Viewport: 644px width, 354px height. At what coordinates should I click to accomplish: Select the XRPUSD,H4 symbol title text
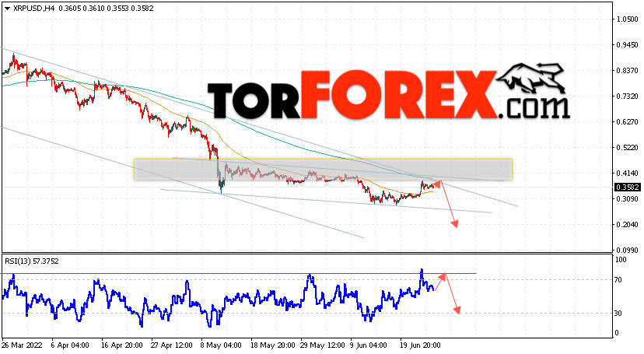click(x=34, y=9)
